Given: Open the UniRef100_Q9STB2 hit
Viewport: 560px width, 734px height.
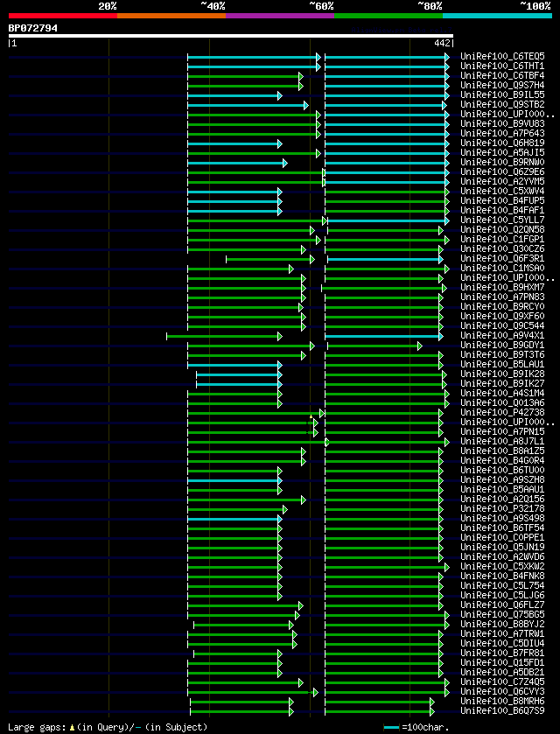Looking at the screenshot, I should [x=502, y=105].
